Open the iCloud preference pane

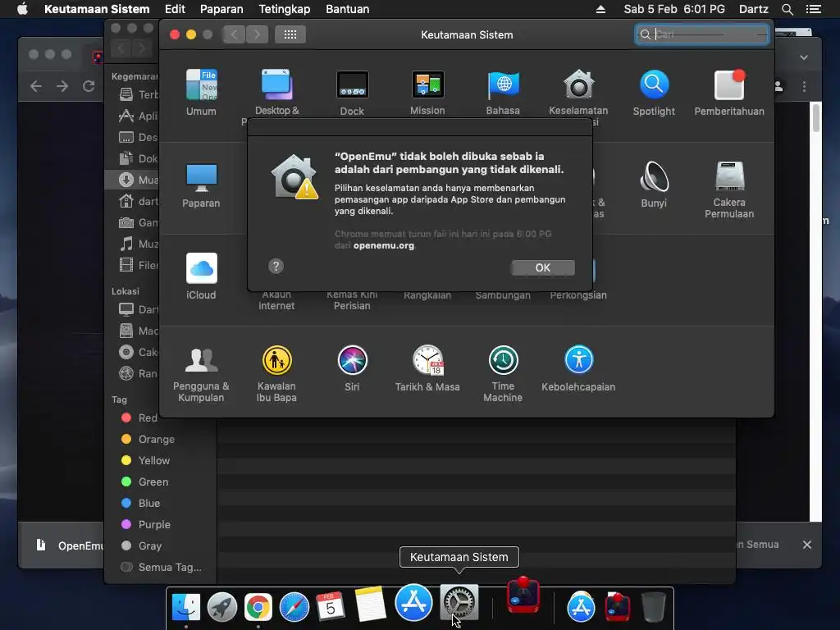coord(201,276)
